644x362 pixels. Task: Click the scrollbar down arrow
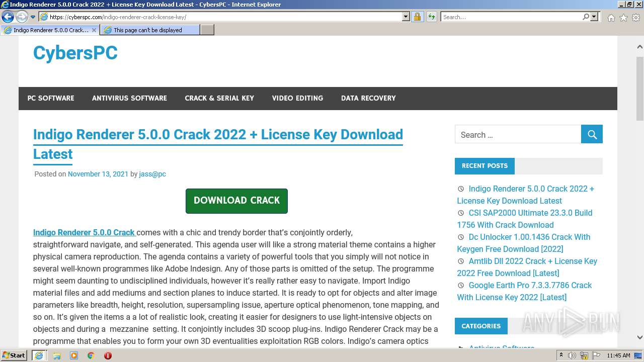[639, 337]
